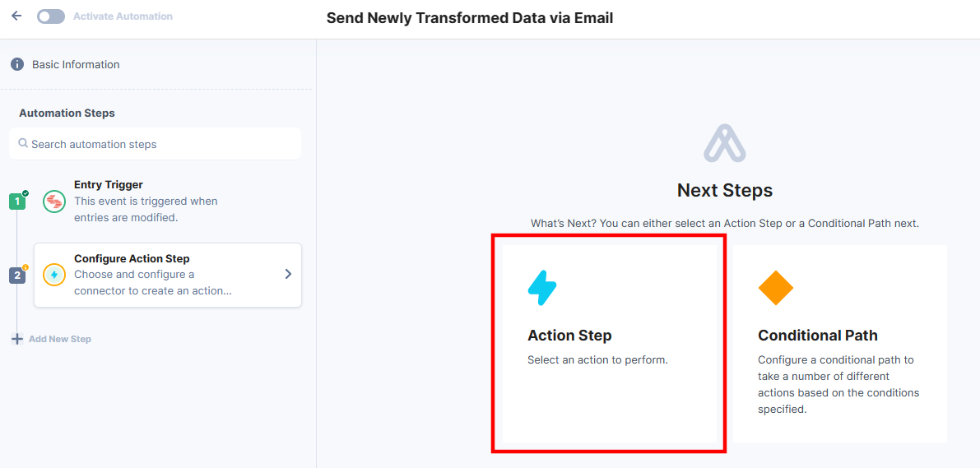Click the plus icon for new step

[17, 339]
